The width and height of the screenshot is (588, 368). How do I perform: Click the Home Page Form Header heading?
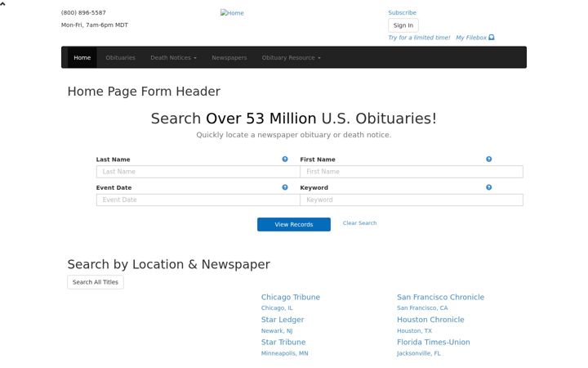144,92
